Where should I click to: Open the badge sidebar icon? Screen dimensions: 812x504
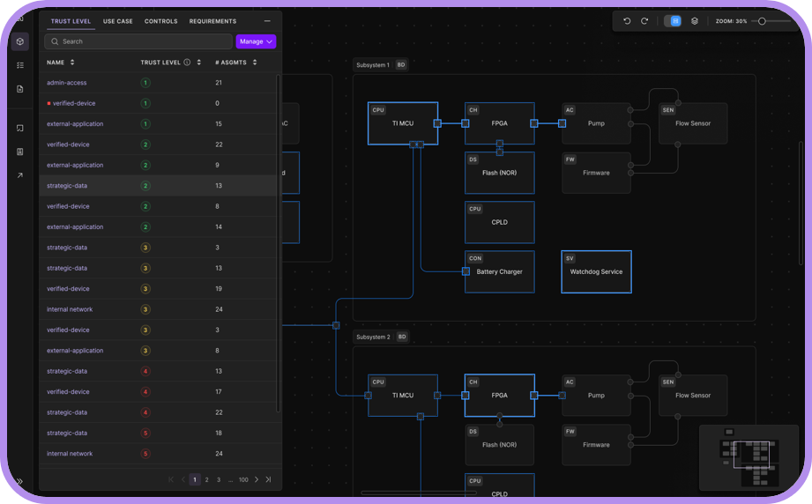point(19,152)
